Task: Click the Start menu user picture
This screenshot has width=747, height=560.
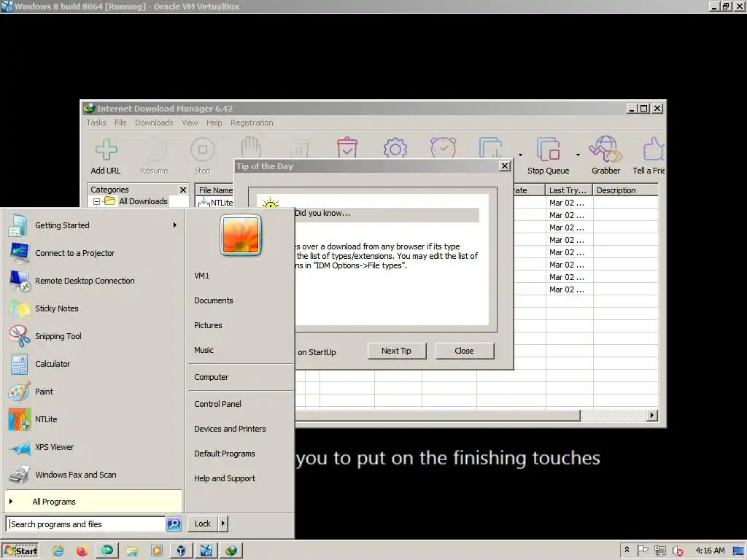Action: click(241, 236)
